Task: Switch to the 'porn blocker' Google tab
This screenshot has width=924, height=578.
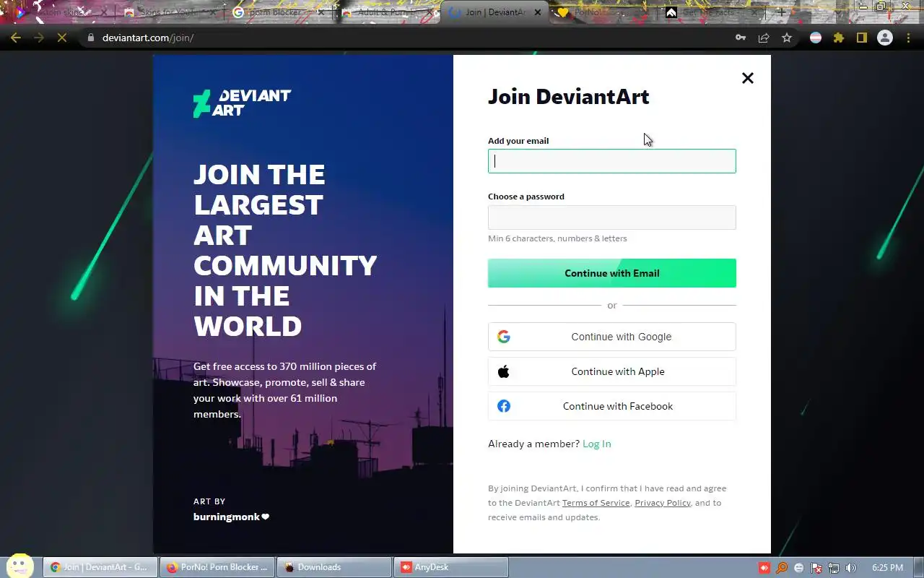Action: click(x=278, y=12)
